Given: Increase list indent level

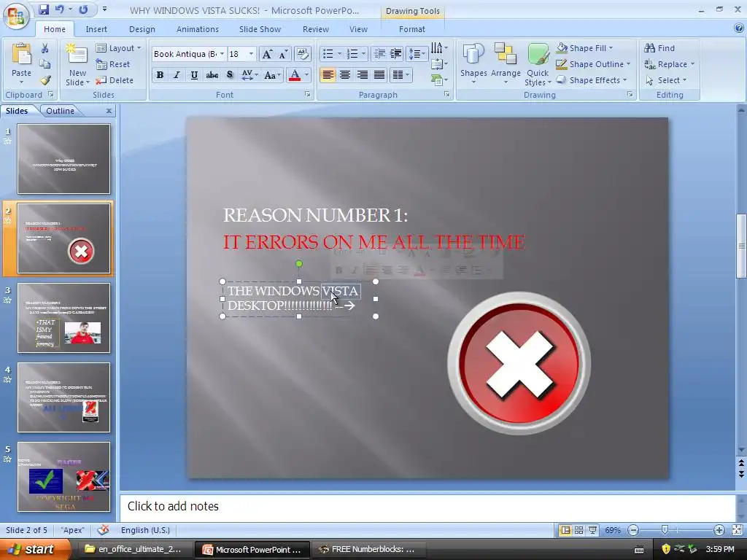Looking at the screenshot, I should click(395, 54).
